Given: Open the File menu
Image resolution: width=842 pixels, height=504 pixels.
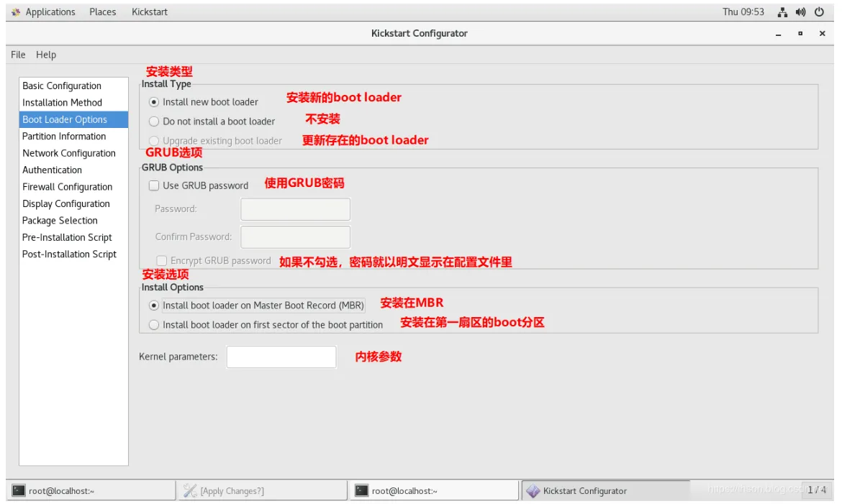Looking at the screenshot, I should click(x=18, y=54).
